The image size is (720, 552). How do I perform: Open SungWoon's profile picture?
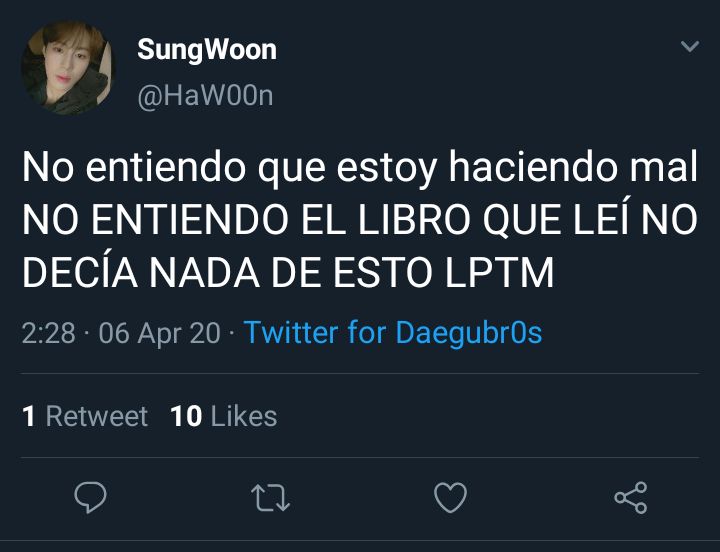click(x=66, y=67)
